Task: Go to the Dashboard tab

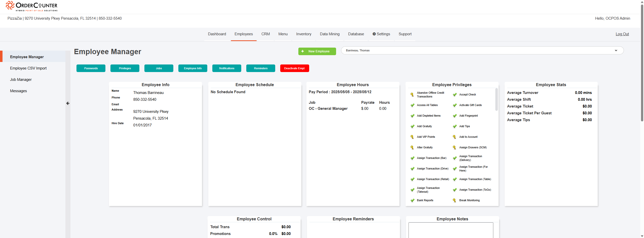Action: [x=217, y=34]
